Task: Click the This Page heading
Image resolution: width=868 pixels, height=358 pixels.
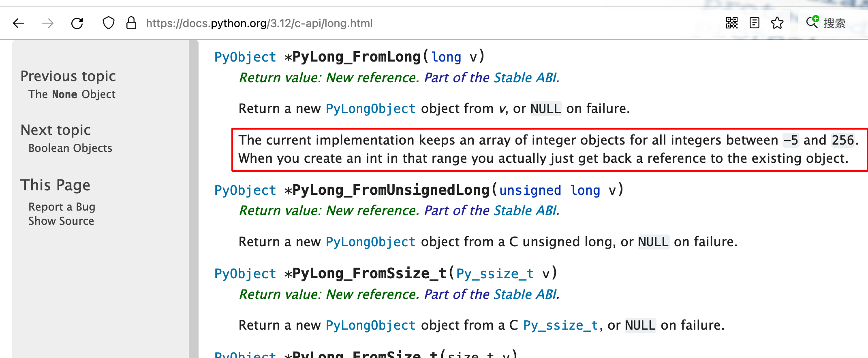Action: click(56, 185)
